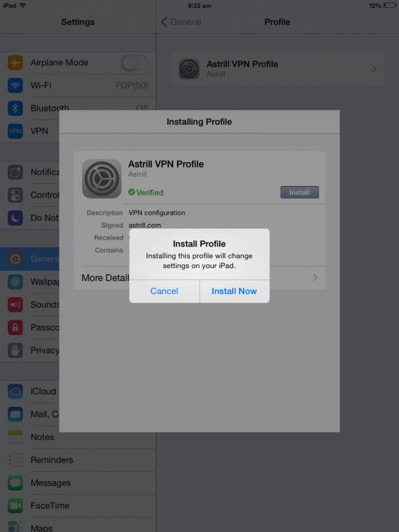Expand the More Details chevron
Screen dimensions: 399x532
315,278
